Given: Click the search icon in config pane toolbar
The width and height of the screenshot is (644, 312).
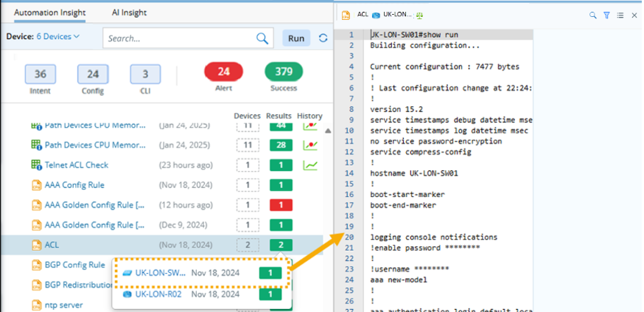Looking at the screenshot, I should click(592, 15).
